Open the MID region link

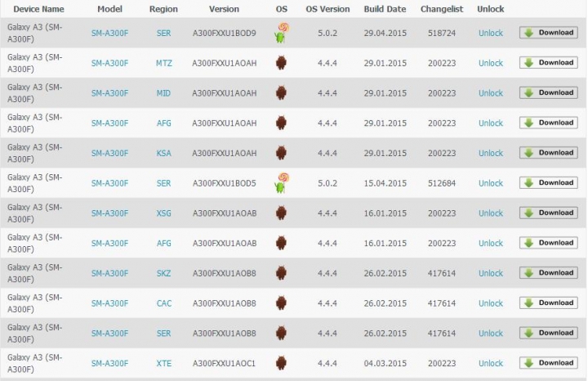[x=163, y=93]
